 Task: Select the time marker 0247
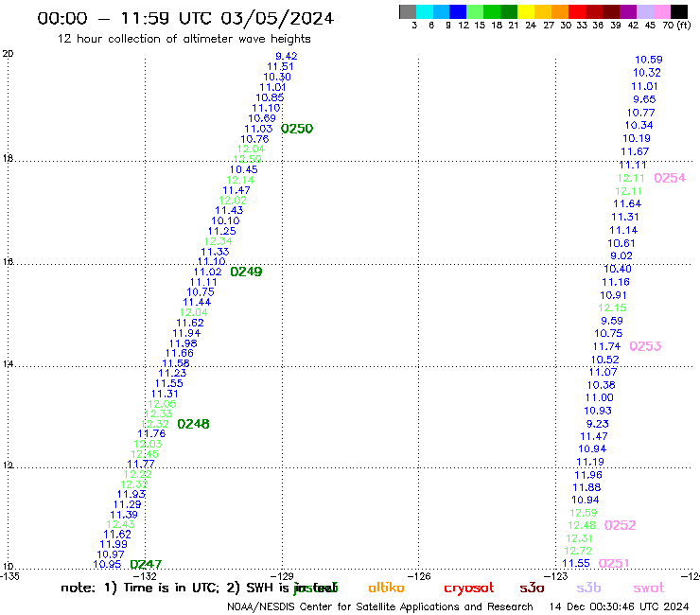point(146,565)
